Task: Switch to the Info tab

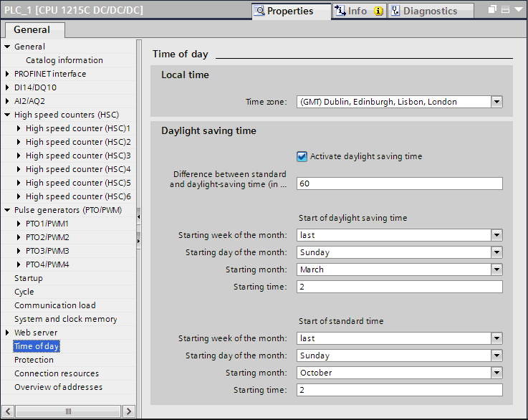Action: pos(360,11)
